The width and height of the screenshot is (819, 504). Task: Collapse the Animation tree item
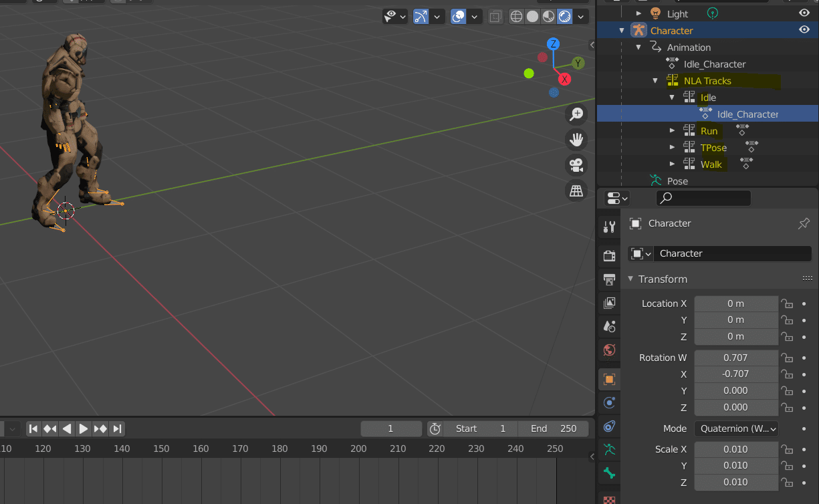[638, 47]
